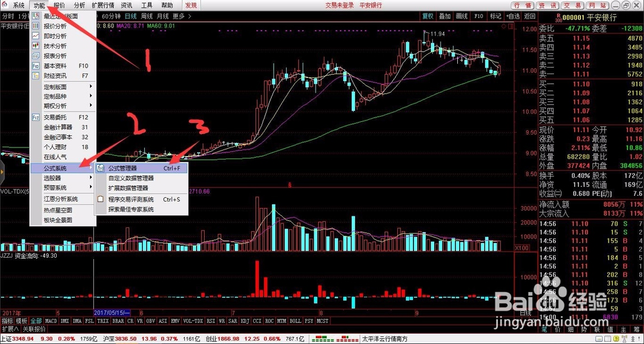Expand the 定制品种 submenu
Screen dimensions: 644x344
pyautogui.click(x=91, y=96)
